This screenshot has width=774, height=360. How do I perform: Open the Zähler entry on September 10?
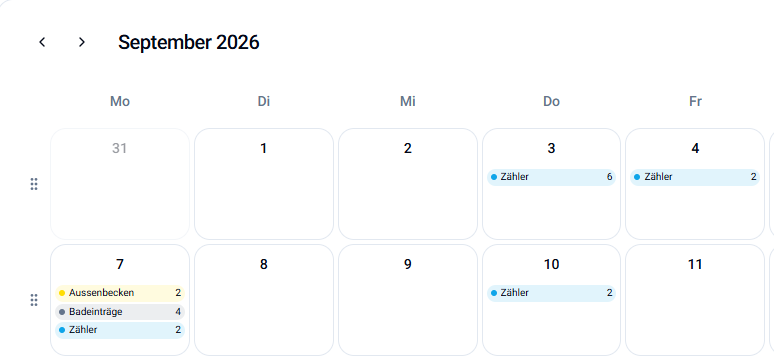[551, 293]
